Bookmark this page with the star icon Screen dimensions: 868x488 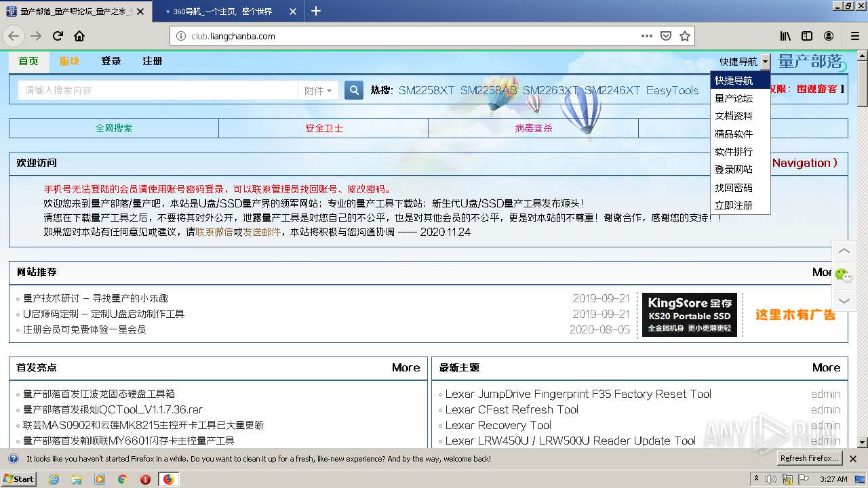point(685,36)
